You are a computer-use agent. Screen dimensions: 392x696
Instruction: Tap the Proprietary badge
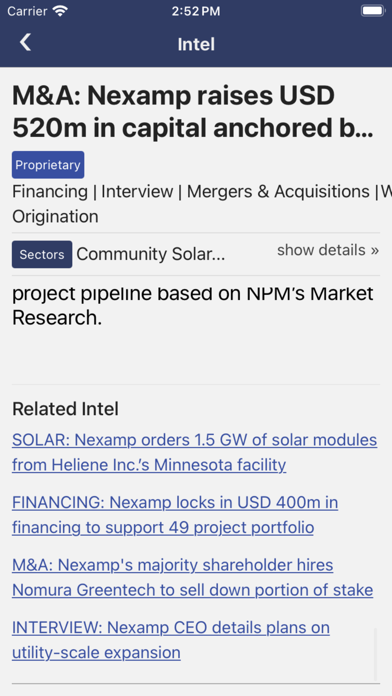pyautogui.click(x=48, y=165)
